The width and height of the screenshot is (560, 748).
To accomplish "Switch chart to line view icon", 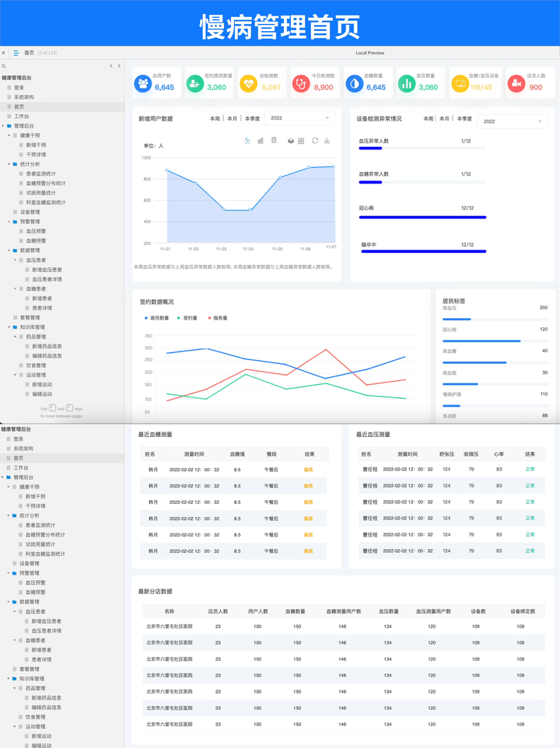I will coord(247,140).
